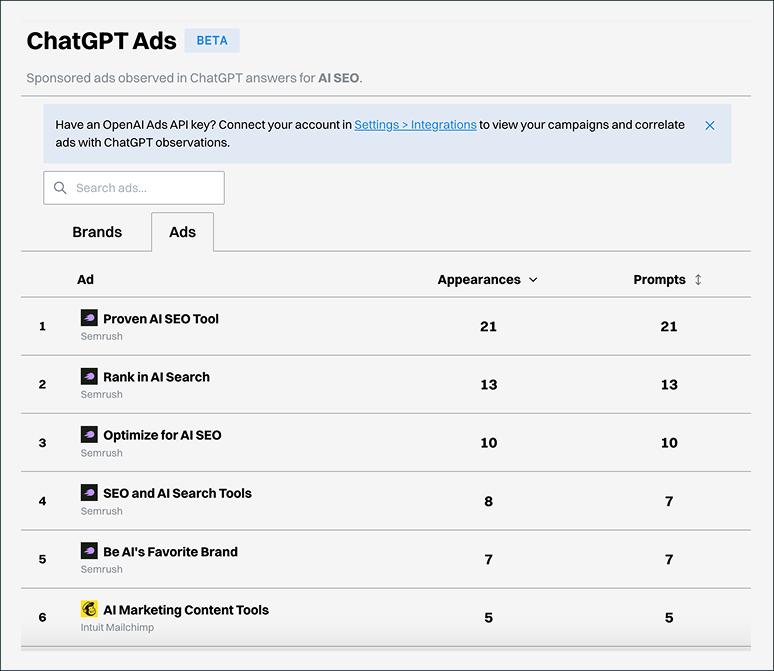Click Semrush label under Proven AI SEO Tool
The height and width of the screenshot is (671, 774).
102,336
